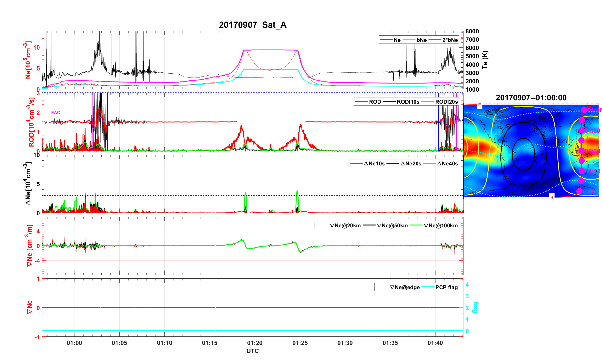Click the Te (K) right axis label
602x364 pixels.
[x=485, y=60]
